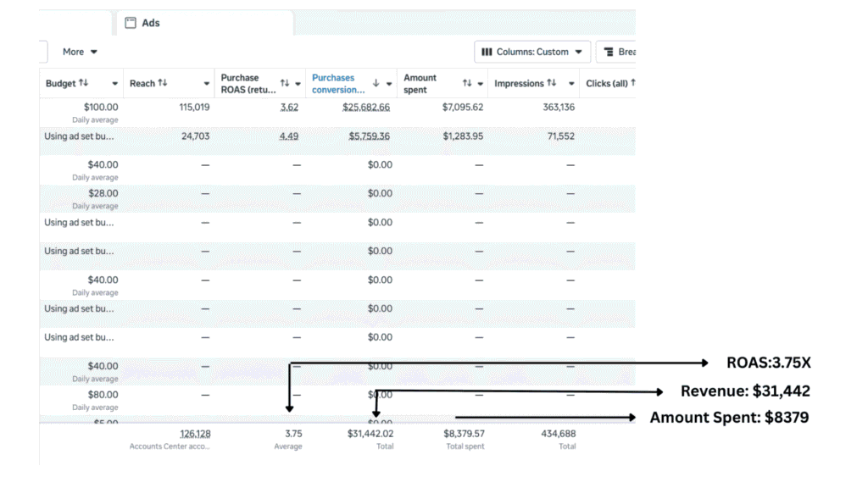The height and width of the screenshot is (488, 868).
Task: Click the $25,682.66 purchases conversion value
Action: point(366,108)
